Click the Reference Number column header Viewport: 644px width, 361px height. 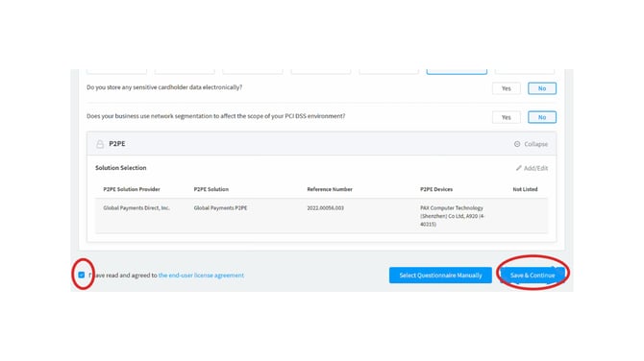pos(330,189)
